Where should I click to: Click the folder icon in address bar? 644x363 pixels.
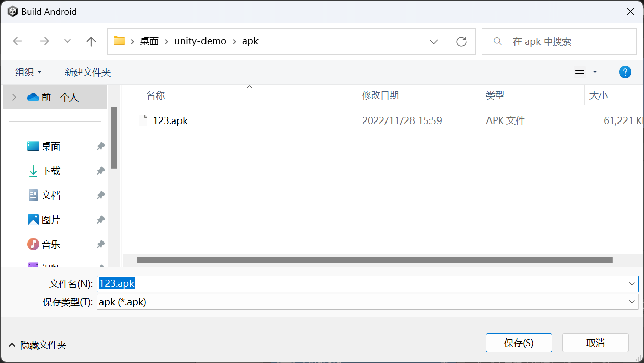pyautogui.click(x=119, y=41)
